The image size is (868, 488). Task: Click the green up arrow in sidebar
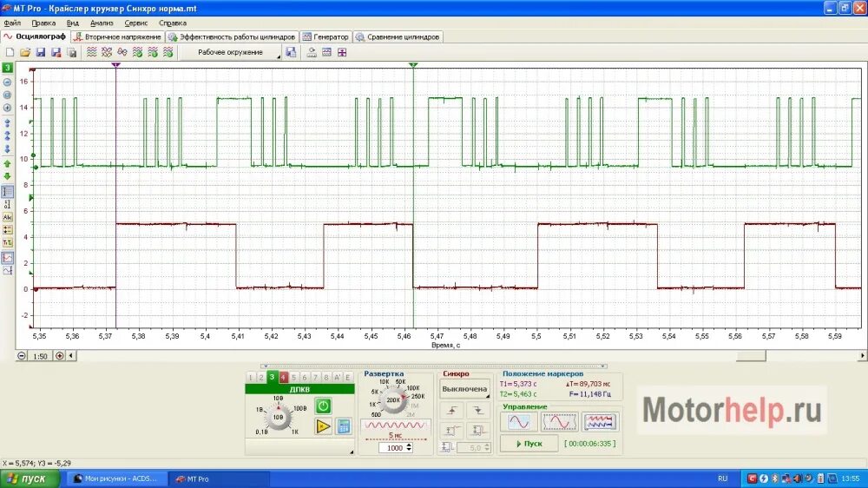click(7, 164)
